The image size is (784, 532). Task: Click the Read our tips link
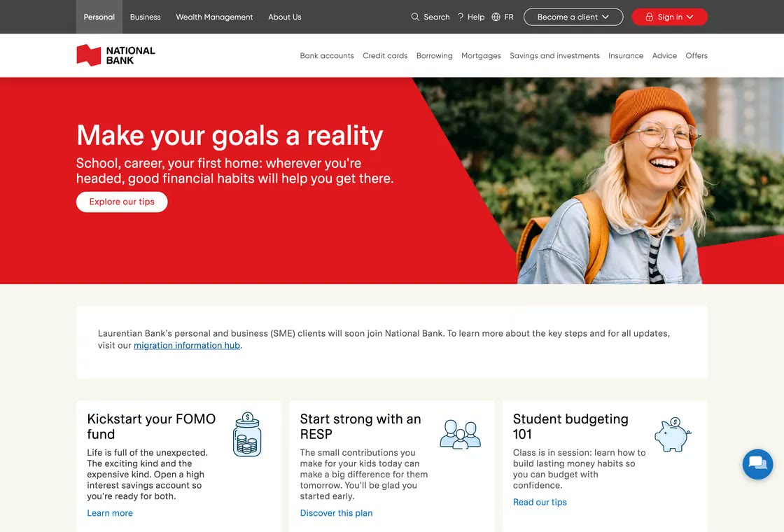click(x=540, y=502)
